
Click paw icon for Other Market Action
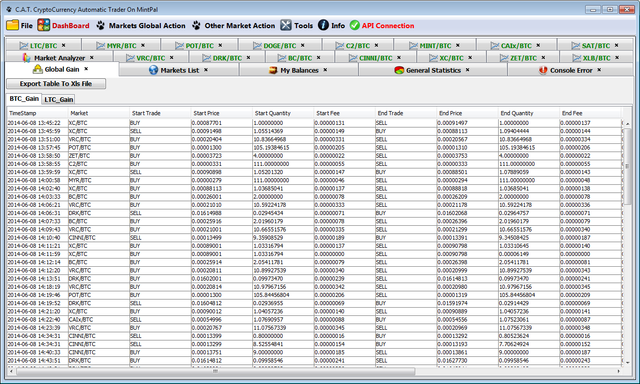coord(196,25)
